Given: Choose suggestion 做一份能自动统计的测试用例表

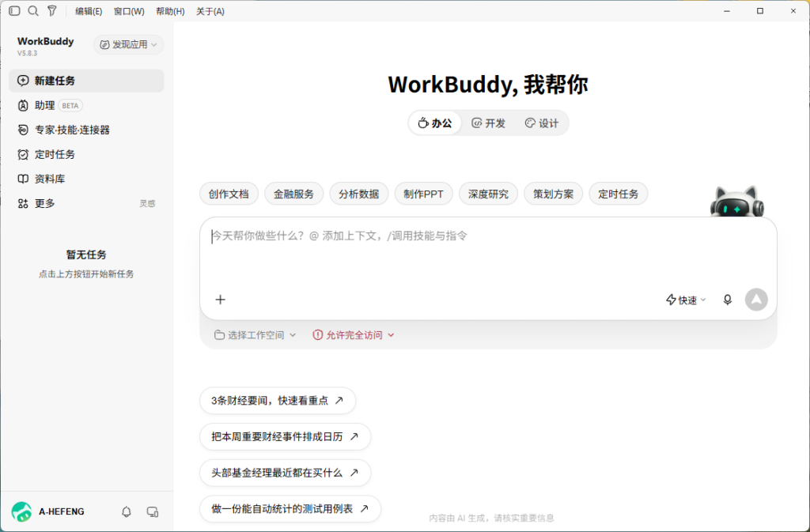Looking at the screenshot, I should coord(290,509).
